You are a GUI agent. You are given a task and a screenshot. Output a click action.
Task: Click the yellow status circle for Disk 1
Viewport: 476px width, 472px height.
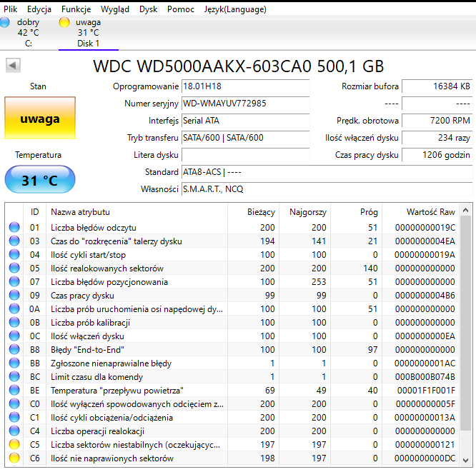click(x=64, y=22)
